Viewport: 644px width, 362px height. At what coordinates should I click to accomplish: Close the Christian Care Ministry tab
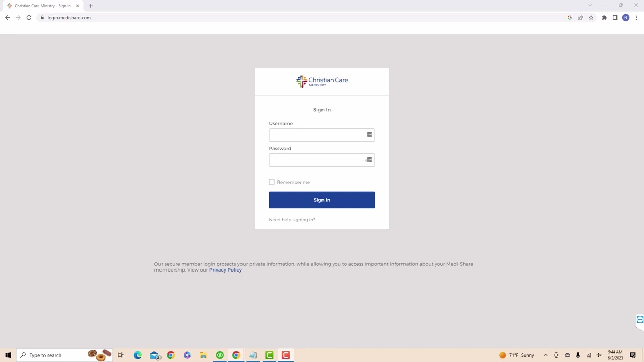pyautogui.click(x=77, y=6)
